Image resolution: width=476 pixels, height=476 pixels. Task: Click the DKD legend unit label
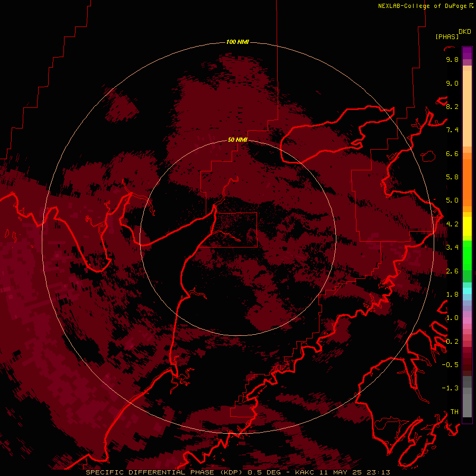[x=465, y=32]
